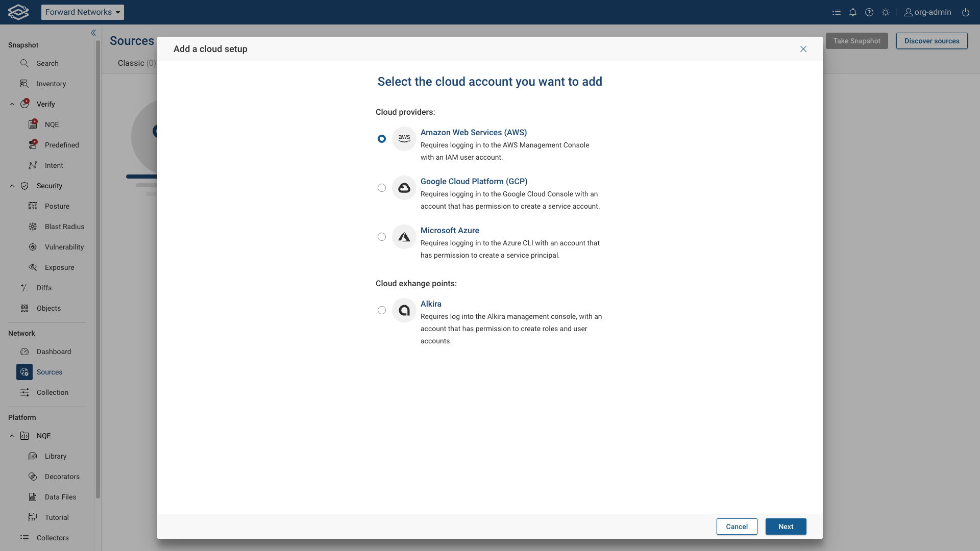980x551 pixels.
Task: Click the logout power icon
Action: pos(965,12)
